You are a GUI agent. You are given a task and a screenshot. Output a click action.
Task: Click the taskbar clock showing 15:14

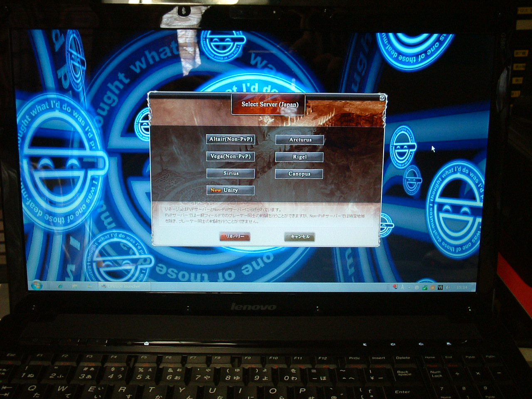(x=462, y=287)
